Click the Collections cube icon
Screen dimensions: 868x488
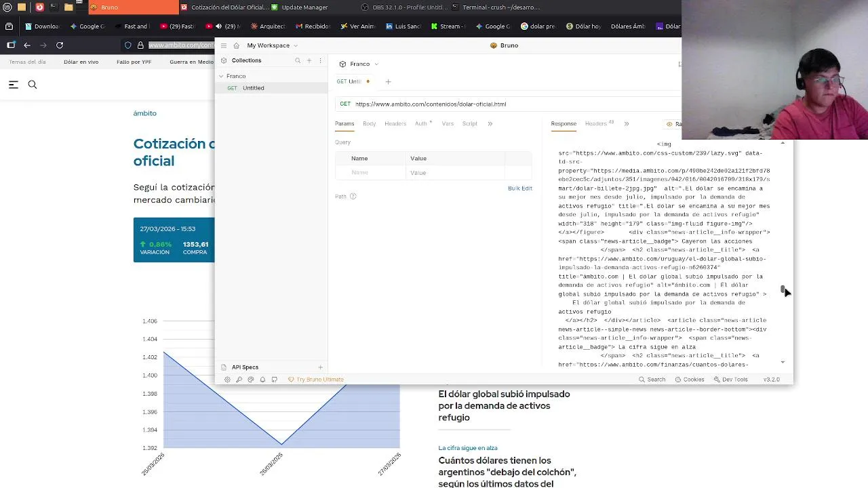point(224,60)
